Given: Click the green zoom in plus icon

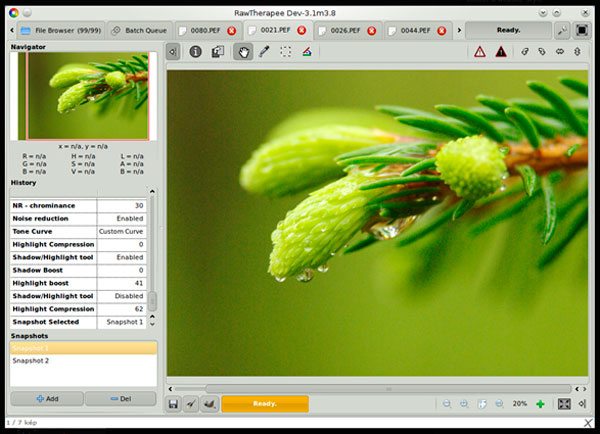Looking at the screenshot, I should [540, 404].
